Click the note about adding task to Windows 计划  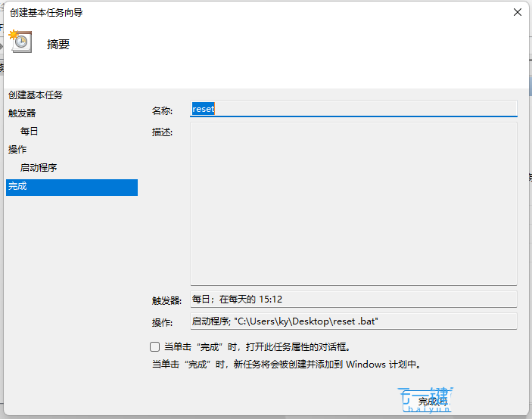point(287,365)
